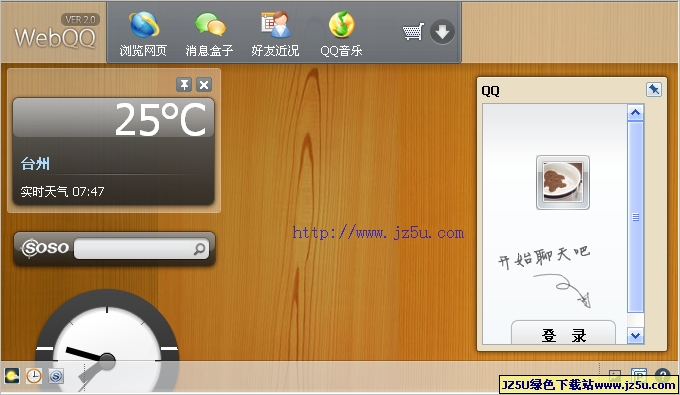Open the 消息盒子 message box
The height and width of the screenshot is (395, 680).
tap(209, 35)
